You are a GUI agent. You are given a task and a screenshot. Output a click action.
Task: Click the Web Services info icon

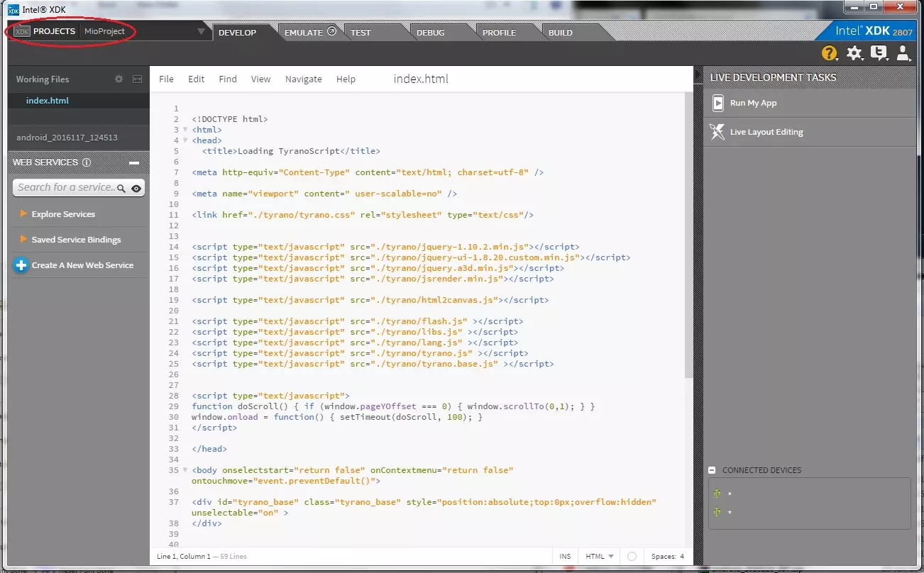point(87,162)
